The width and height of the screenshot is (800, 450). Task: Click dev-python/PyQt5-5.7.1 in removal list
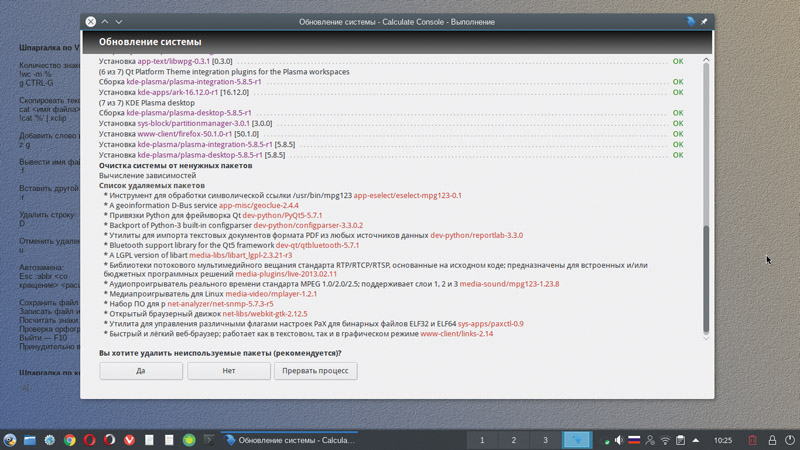pyautogui.click(x=282, y=215)
